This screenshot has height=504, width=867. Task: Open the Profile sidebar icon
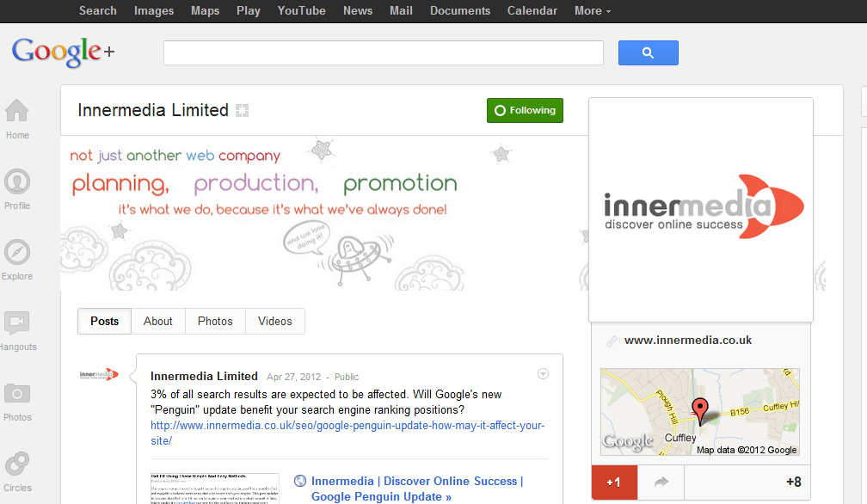17,181
